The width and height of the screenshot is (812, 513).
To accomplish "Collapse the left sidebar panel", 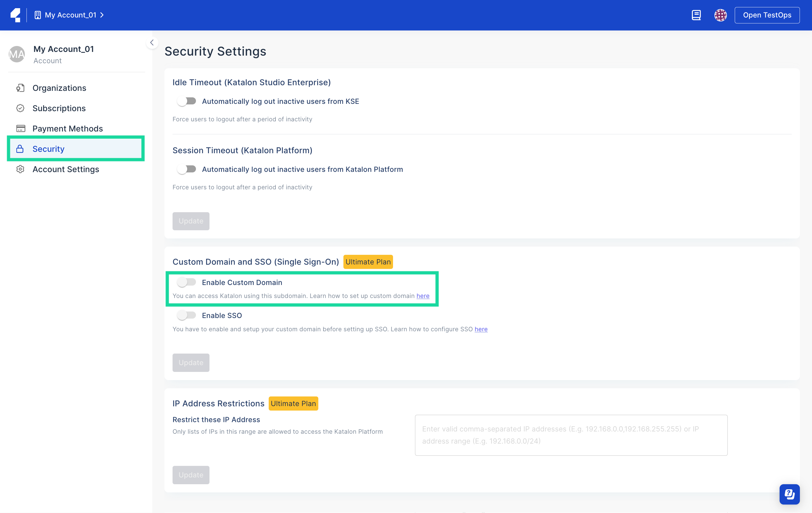I will (152, 43).
